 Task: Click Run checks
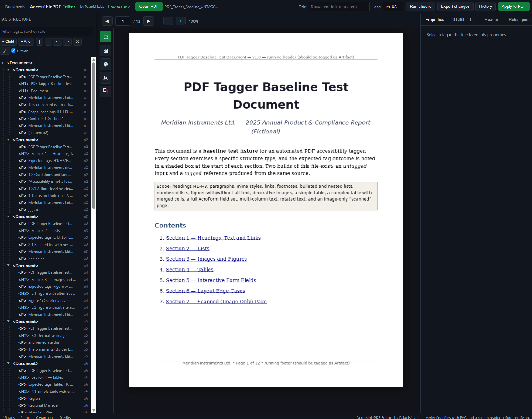click(420, 7)
